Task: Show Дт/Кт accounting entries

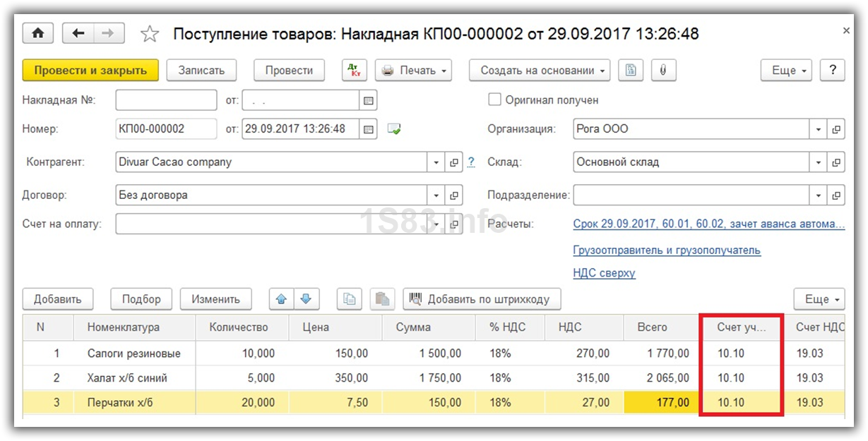Action: coord(354,71)
